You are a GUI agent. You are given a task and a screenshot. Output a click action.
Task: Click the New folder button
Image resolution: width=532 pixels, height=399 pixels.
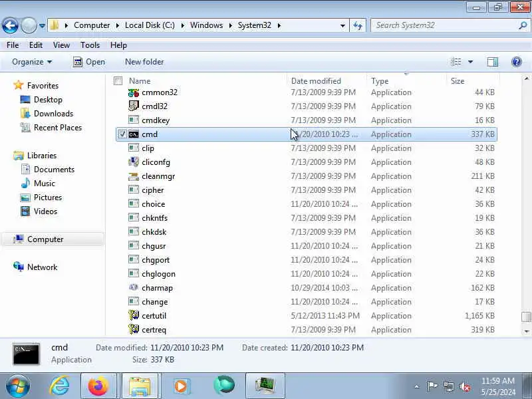(144, 62)
